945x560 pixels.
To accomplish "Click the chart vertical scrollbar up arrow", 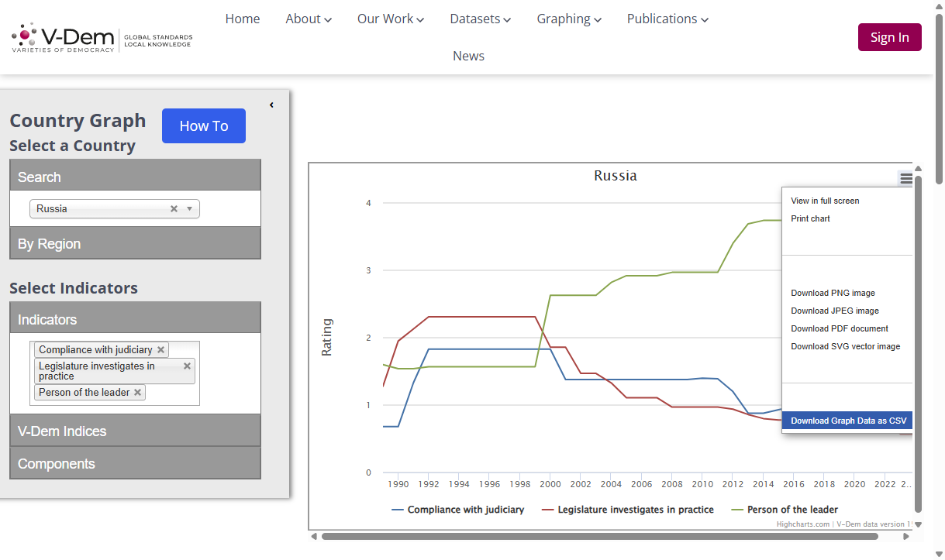I will (x=918, y=168).
